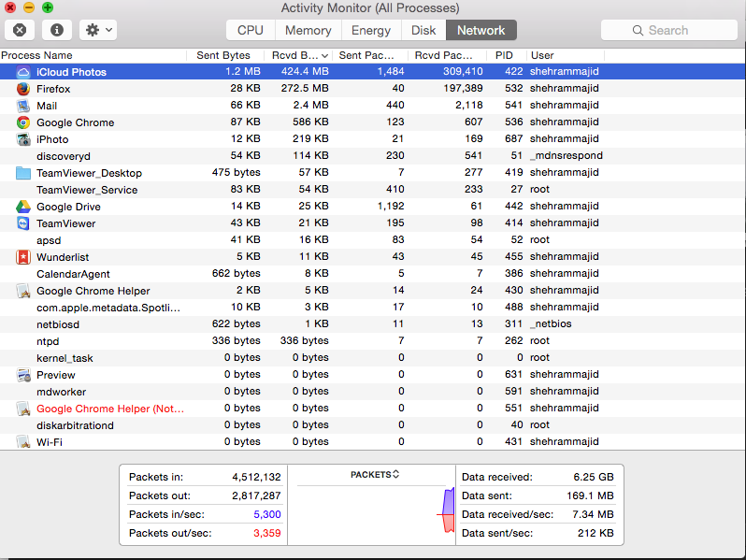Sort by PID column header
This screenshot has width=746, height=560.
507,55
